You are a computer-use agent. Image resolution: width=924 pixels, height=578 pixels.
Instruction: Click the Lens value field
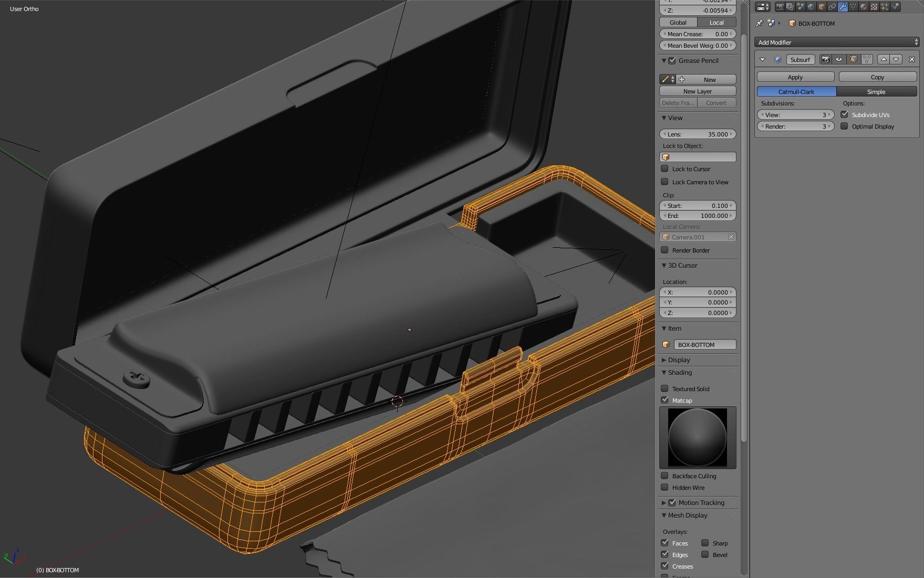(698, 134)
